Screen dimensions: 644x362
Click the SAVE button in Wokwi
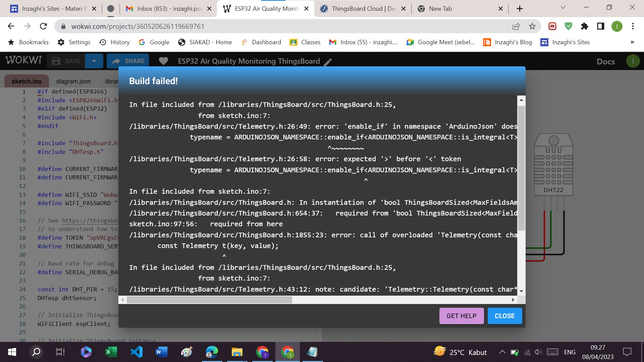[66, 61]
